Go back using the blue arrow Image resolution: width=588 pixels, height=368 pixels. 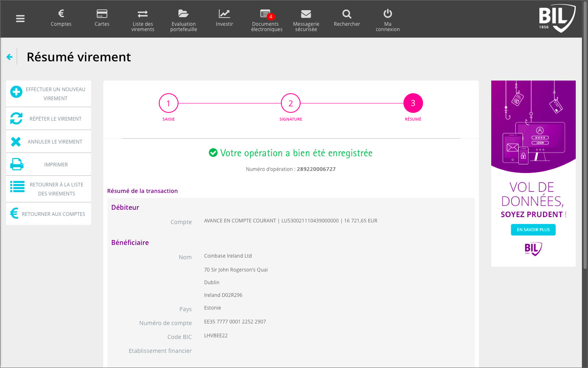9,57
